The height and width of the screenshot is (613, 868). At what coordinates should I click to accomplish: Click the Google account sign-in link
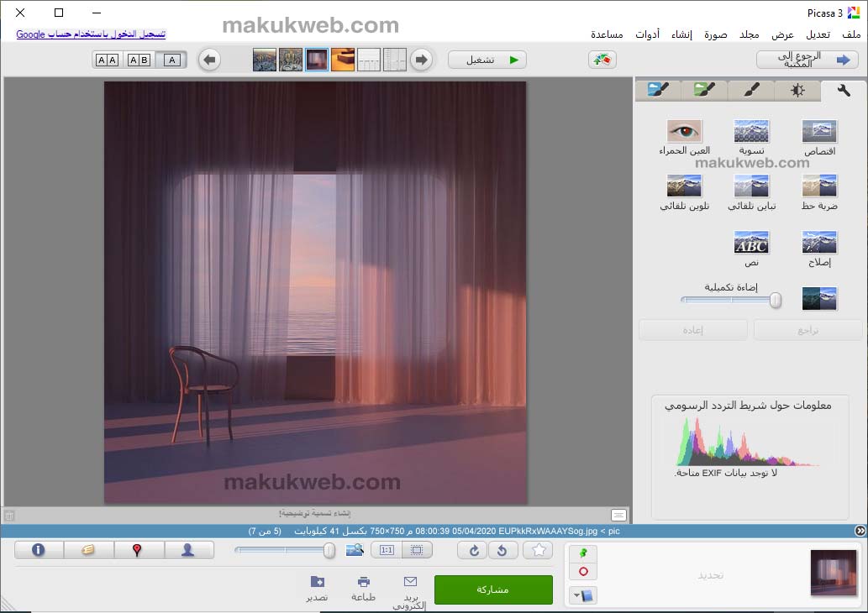pyautogui.click(x=91, y=34)
